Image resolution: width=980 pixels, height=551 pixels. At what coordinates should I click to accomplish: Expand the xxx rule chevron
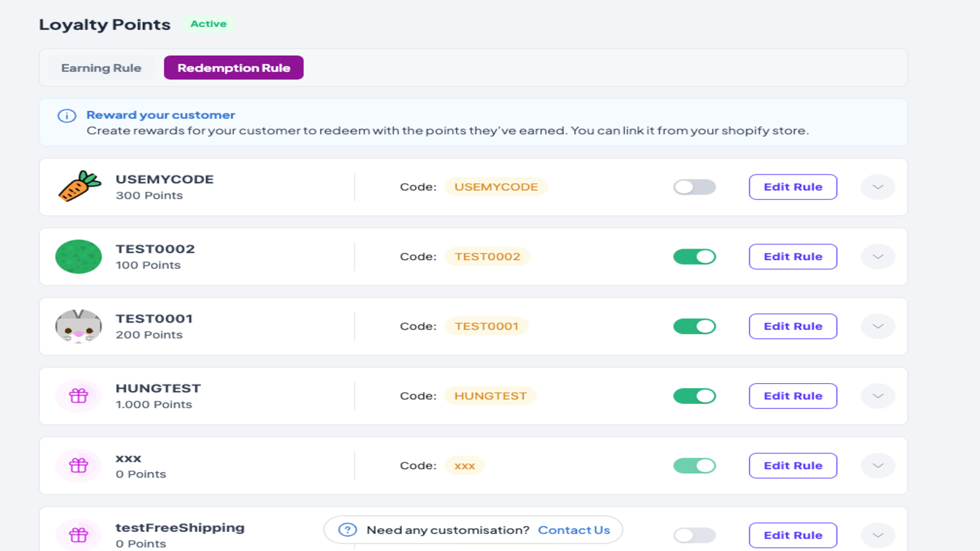pos(878,466)
